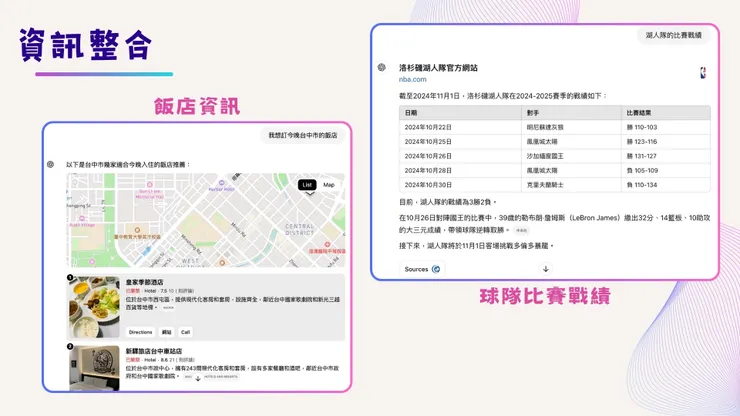Open the Sources button under the Lakers answer
This screenshot has height=416, width=740.
tap(423, 269)
